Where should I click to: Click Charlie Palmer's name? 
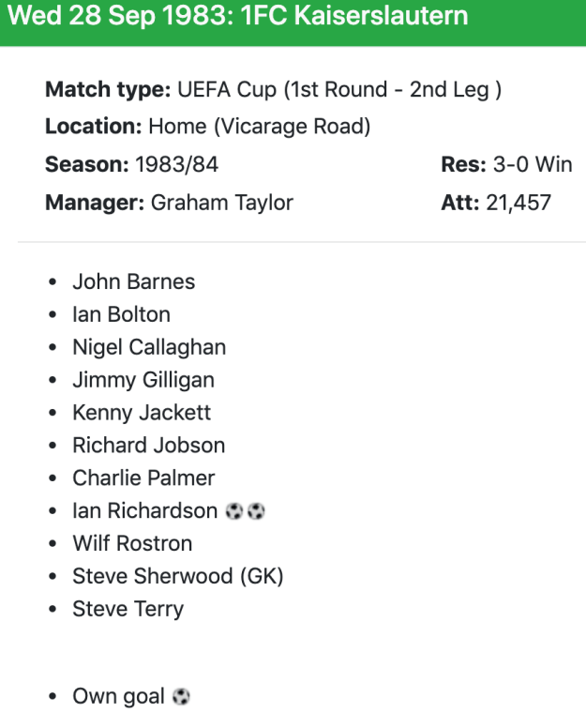pos(143,478)
